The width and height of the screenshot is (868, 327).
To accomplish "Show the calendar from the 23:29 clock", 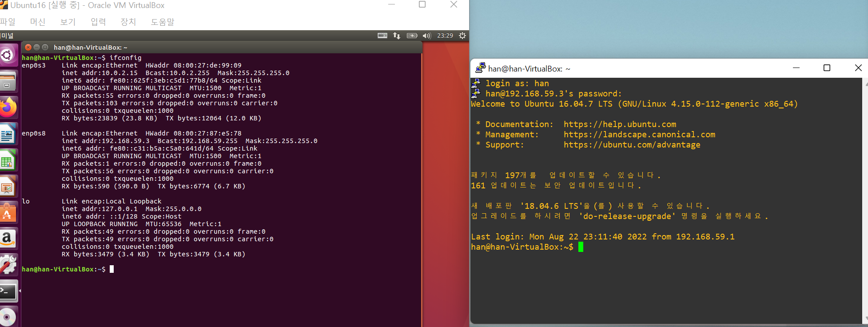I will click(445, 36).
